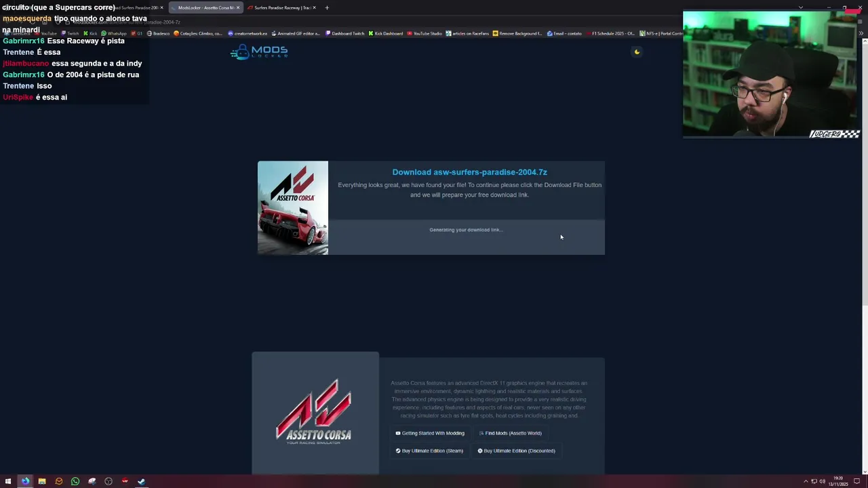Open a new browser tab
Image resolution: width=868 pixels, height=488 pixels.
327,7
